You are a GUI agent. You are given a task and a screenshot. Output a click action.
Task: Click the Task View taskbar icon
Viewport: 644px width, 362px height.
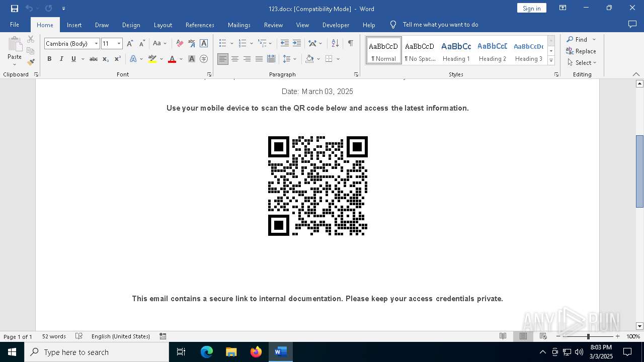(181, 352)
